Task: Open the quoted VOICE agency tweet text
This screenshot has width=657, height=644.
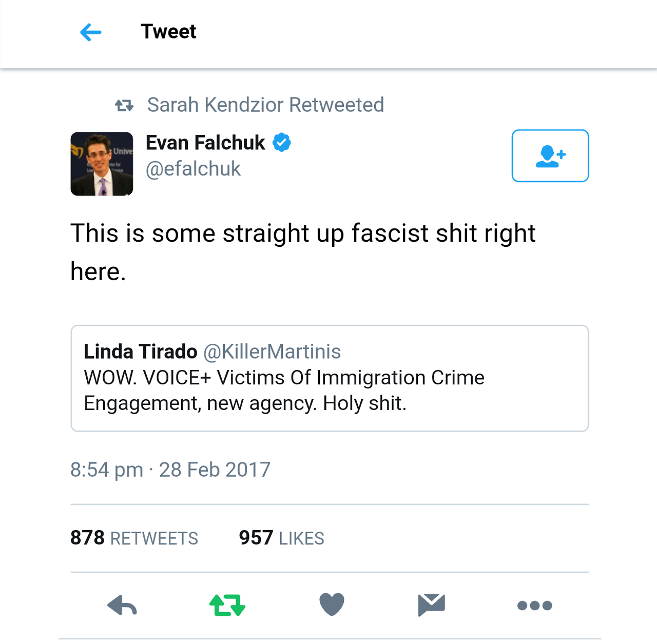Action: tap(284, 391)
